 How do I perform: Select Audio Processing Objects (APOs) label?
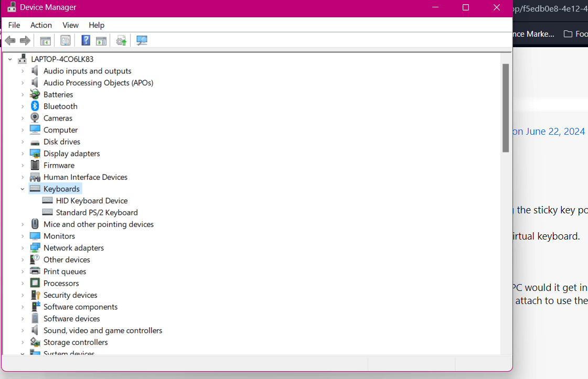tap(98, 83)
